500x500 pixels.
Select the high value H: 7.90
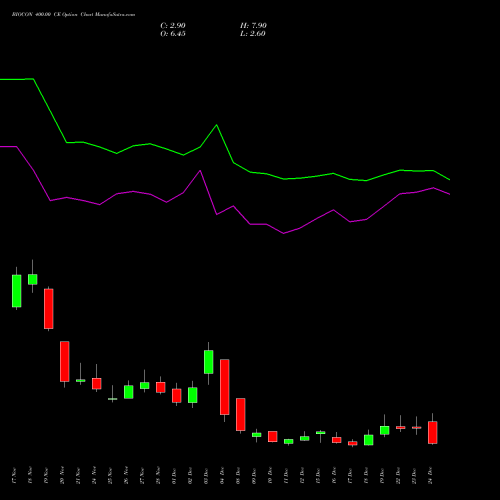(x=253, y=26)
